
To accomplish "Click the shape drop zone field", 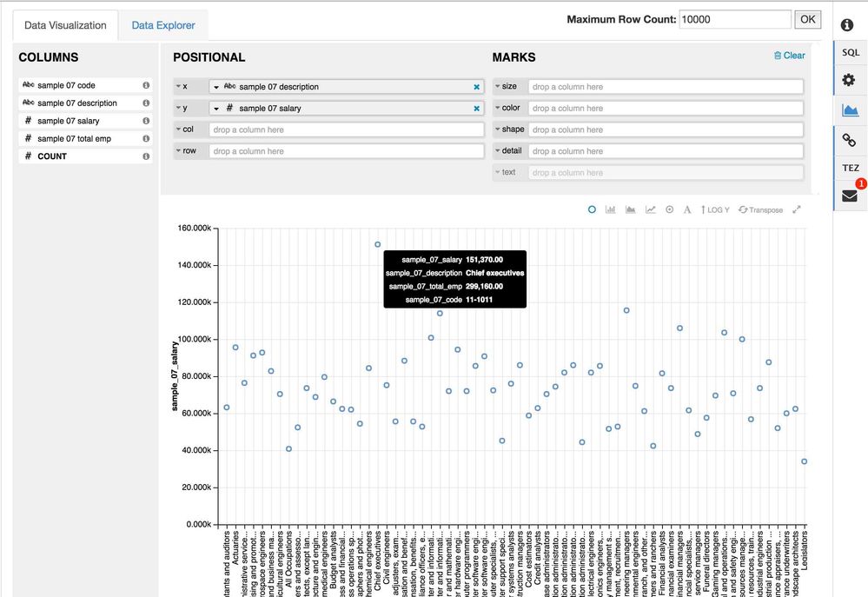I will pos(666,129).
